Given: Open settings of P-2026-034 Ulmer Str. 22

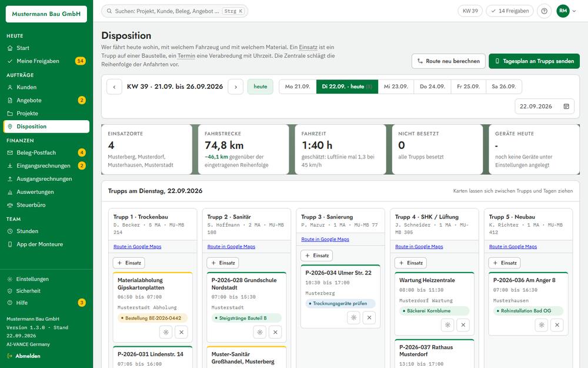Looking at the screenshot, I should 353,317.
